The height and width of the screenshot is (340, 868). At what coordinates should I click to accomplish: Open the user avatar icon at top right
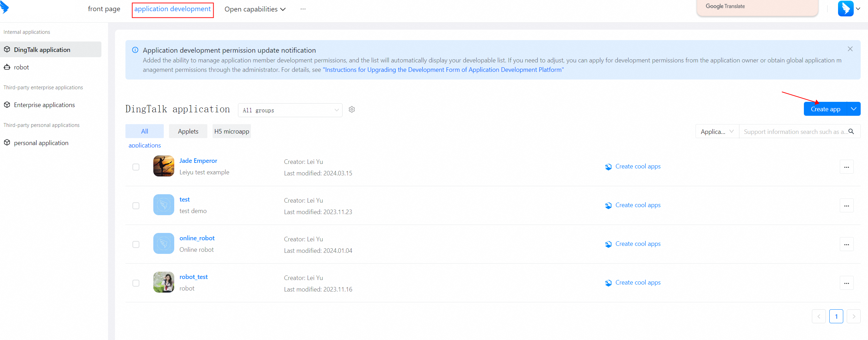point(846,9)
